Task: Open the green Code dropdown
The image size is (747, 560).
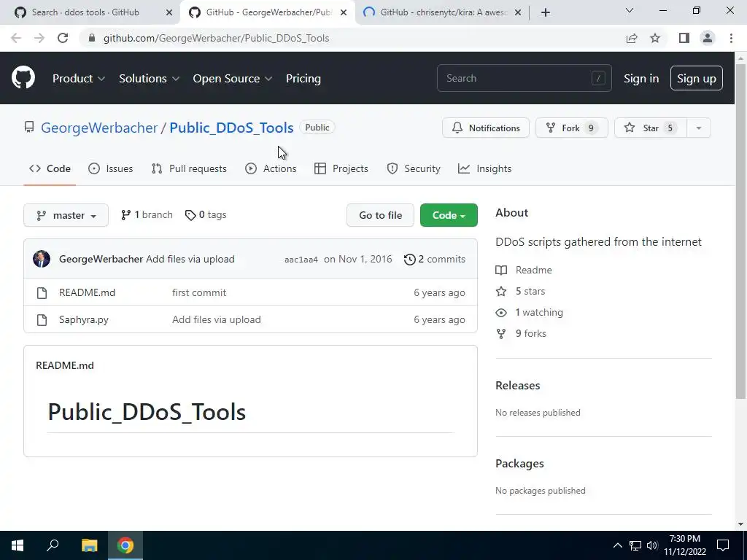Action: 449,215
